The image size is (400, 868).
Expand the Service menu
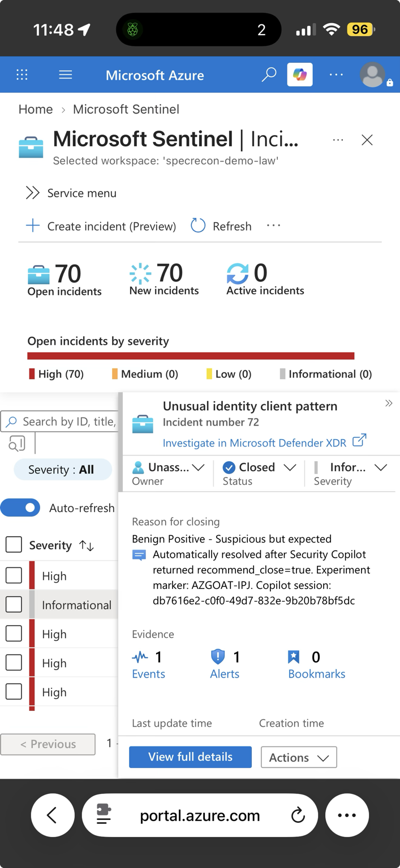71,193
